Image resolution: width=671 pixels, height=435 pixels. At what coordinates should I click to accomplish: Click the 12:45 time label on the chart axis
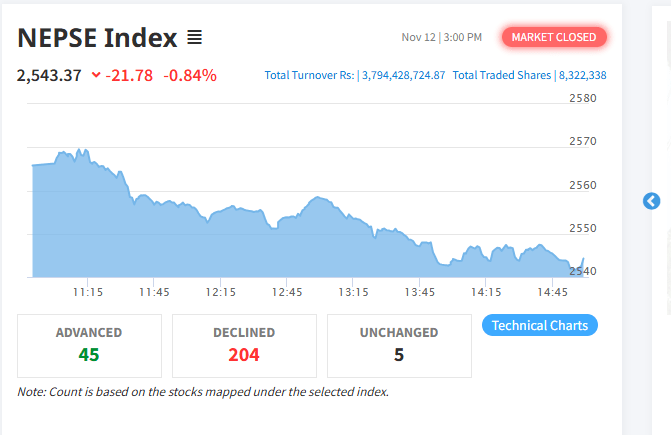pos(287,292)
